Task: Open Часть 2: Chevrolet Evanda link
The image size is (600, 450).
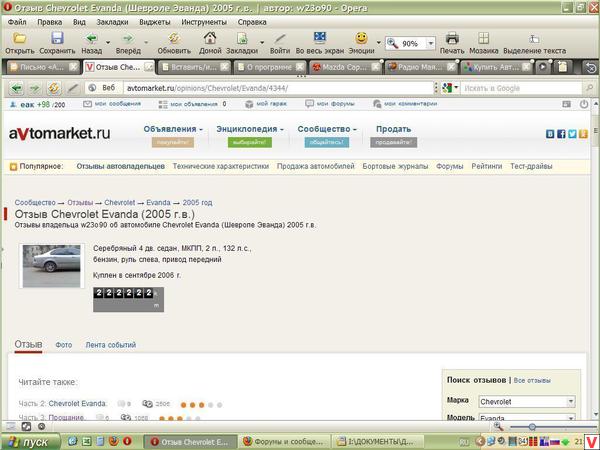Action: pos(77,404)
